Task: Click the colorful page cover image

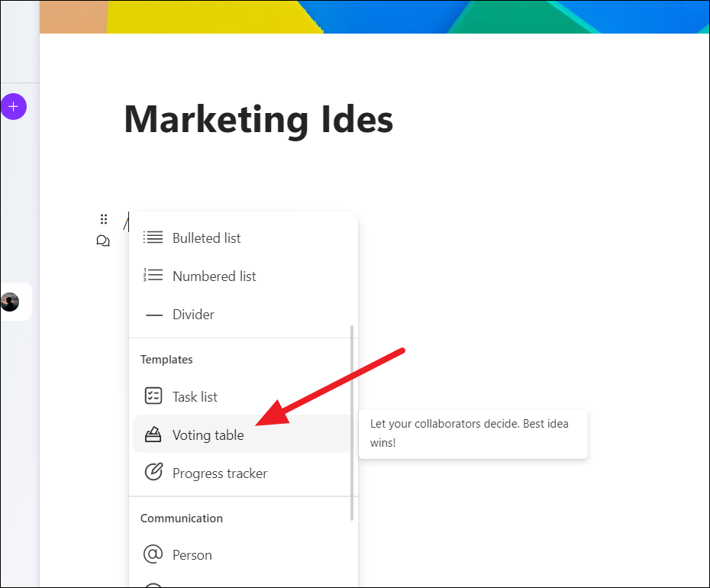Action: coord(375,17)
